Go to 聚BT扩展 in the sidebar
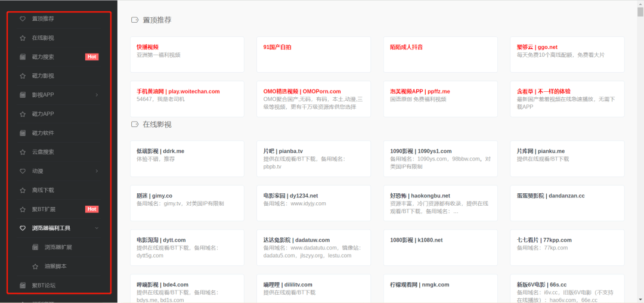The height and width of the screenshot is (303, 644). [60, 209]
